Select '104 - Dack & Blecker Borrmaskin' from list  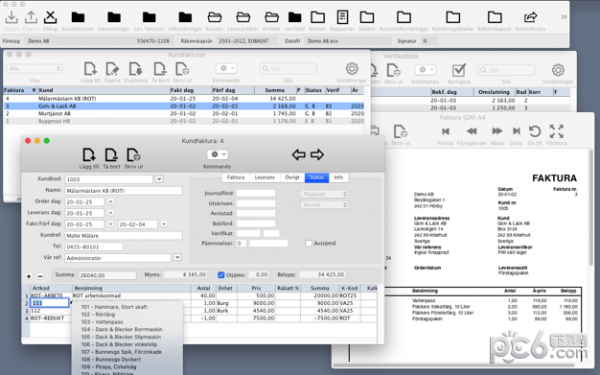pyautogui.click(x=122, y=329)
